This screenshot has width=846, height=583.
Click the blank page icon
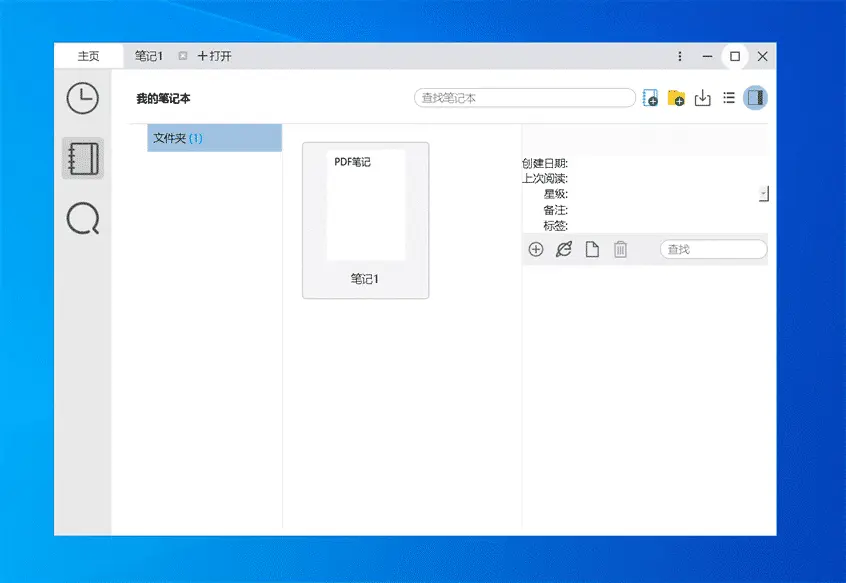[x=592, y=249]
